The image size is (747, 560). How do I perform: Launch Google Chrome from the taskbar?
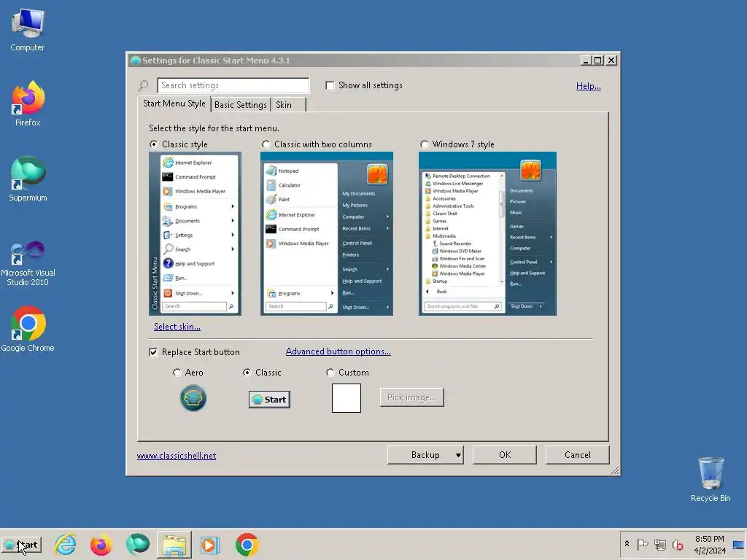click(247, 545)
